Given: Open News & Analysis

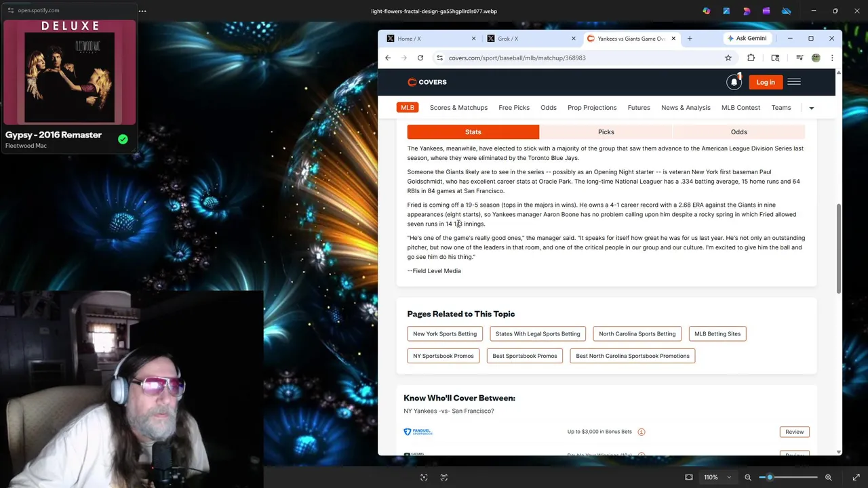Looking at the screenshot, I should coord(686,108).
